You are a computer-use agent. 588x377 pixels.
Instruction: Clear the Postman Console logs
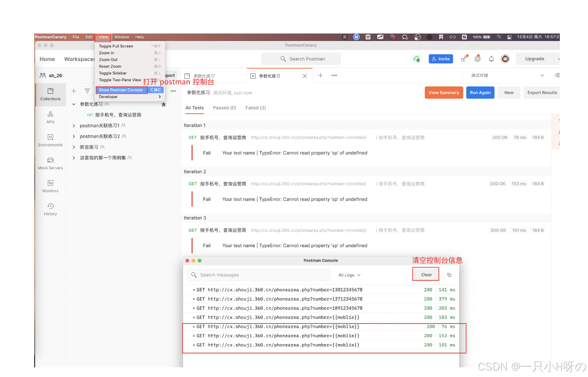pyautogui.click(x=426, y=275)
